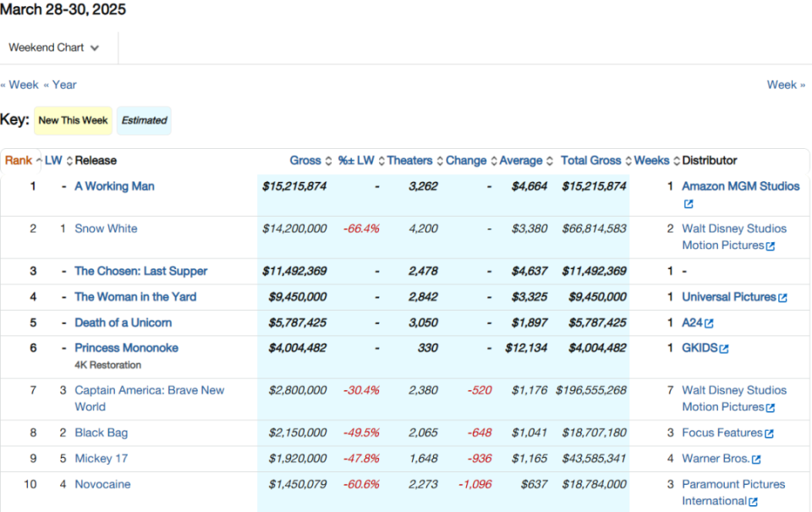Sort by the Total Gross column header
The width and height of the screenshot is (812, 512).
click(591, 161)
